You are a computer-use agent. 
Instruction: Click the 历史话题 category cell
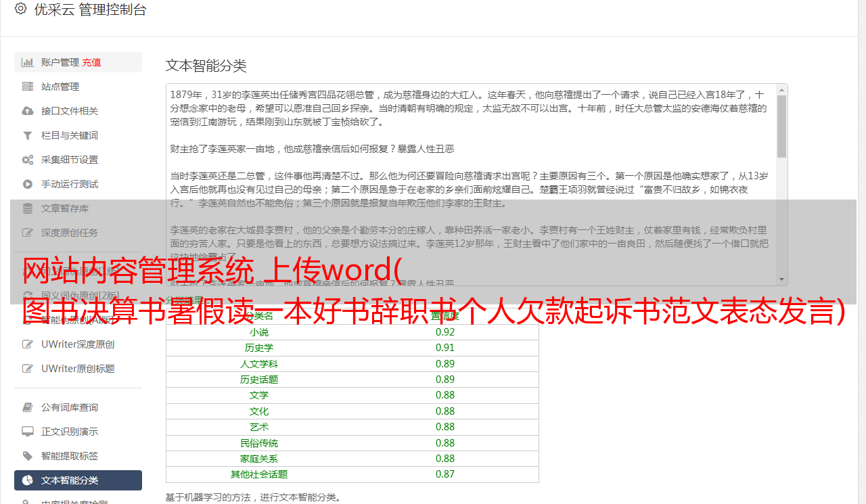(259, 380)
